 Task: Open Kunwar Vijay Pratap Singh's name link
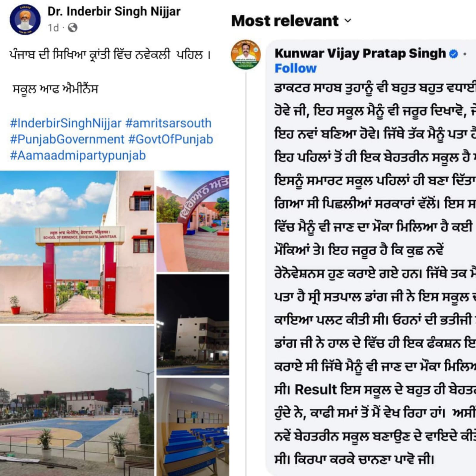[x=360, y=53]
